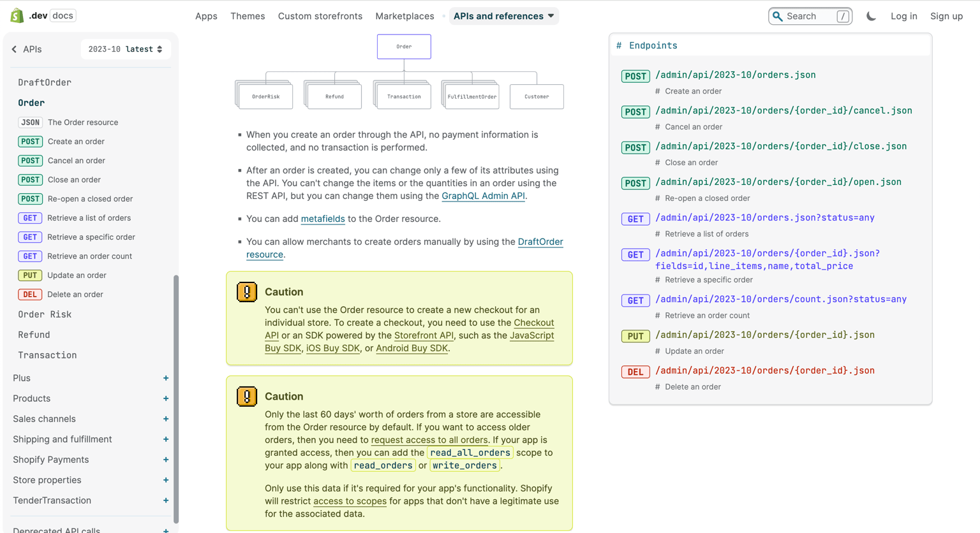Open the Themes menu item

point(248,16)
